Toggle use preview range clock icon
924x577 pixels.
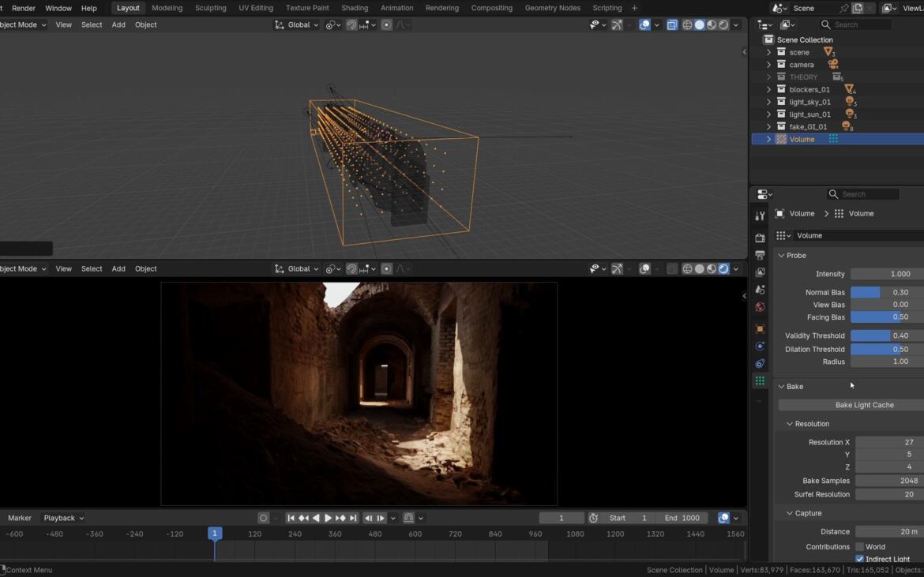coord(593,518)
